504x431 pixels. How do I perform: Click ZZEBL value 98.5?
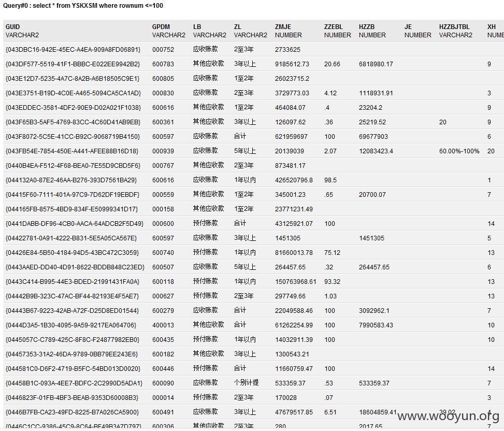pyautogui.click(x=330, y=180)
